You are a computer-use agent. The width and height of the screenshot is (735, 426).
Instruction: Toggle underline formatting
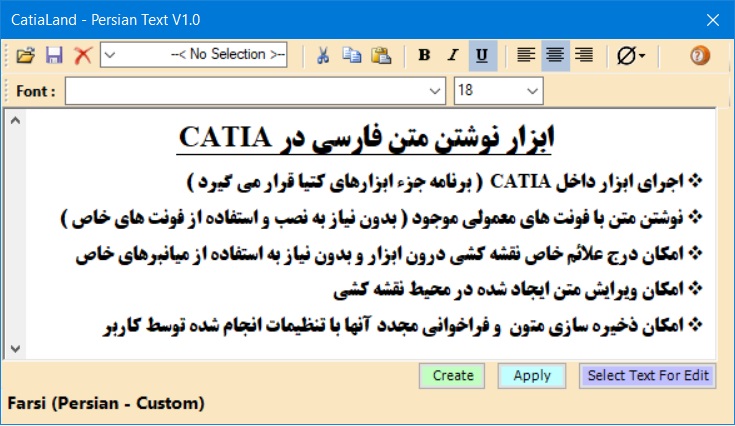482,55
